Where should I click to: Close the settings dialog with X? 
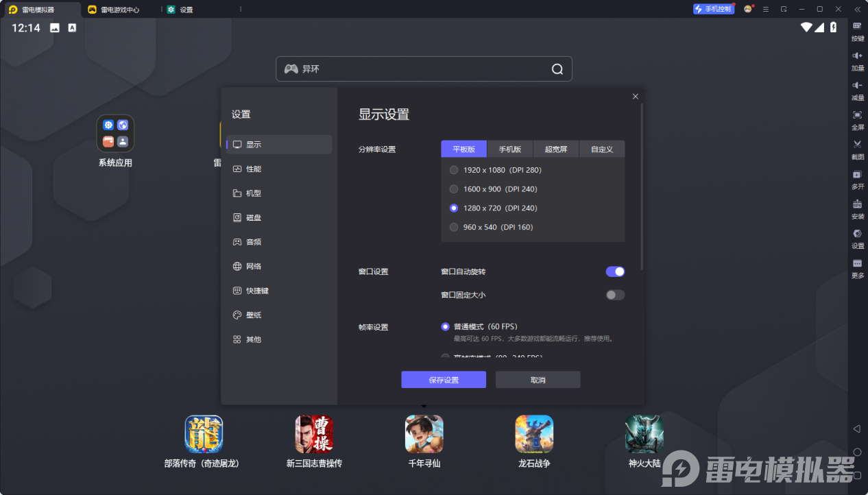[x=636, y=97]
